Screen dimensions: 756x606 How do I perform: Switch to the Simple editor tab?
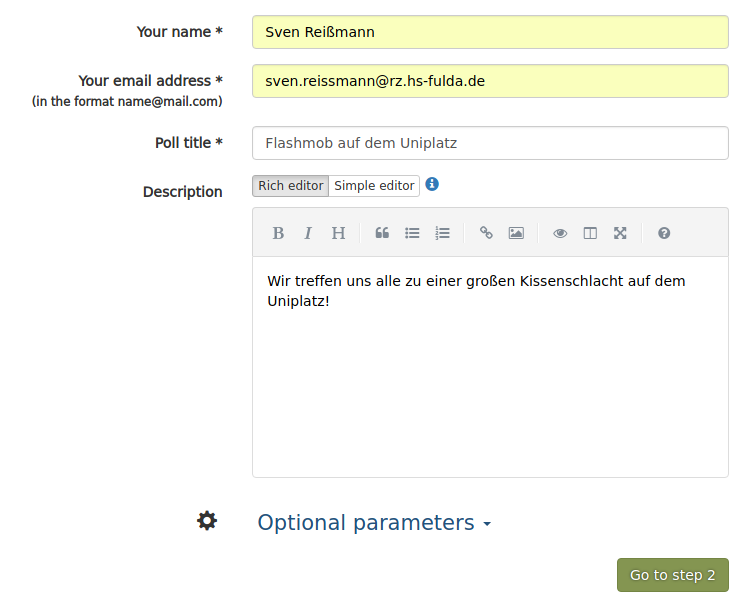point(374,186)
